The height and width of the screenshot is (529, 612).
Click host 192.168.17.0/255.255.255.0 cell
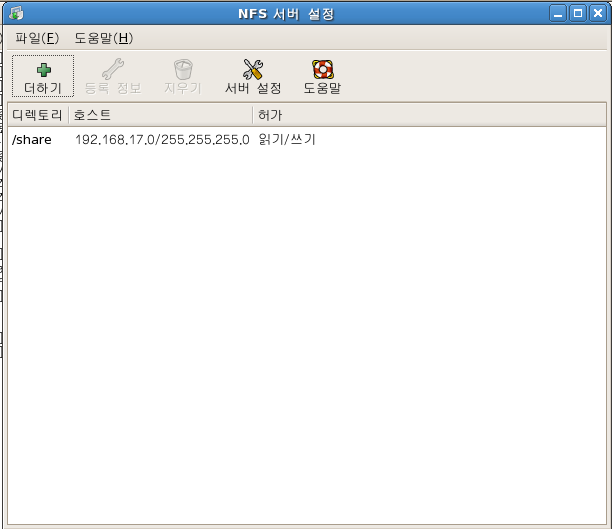click(162, 139)
